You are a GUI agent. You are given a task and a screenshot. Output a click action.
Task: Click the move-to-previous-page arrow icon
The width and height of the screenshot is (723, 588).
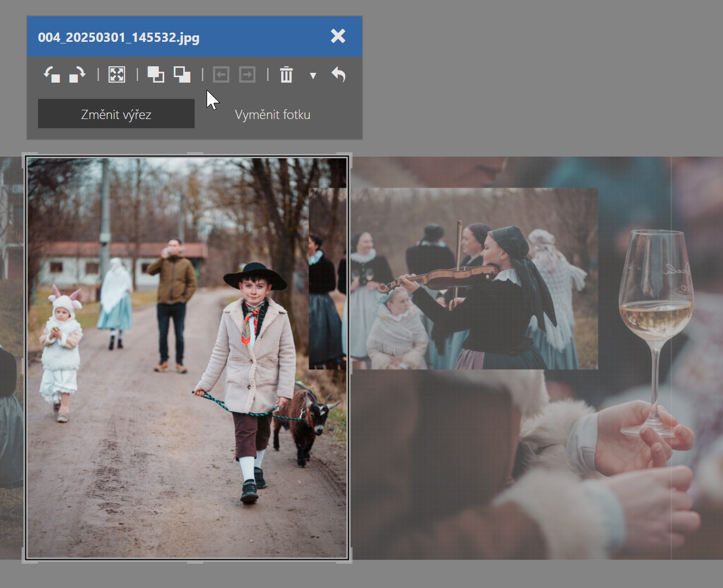click(x=221, y=74)
